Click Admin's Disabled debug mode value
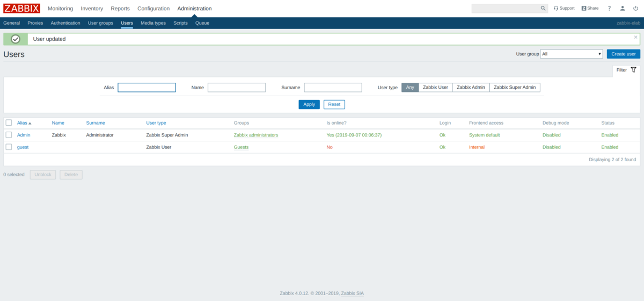The height and width of the screenshot is (301, 644). (x=551, y=135)
